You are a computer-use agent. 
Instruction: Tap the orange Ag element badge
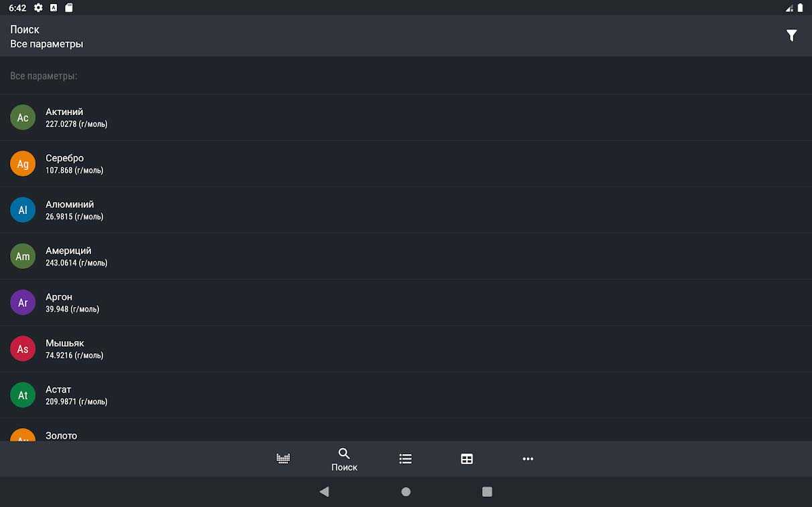[23, 164]
